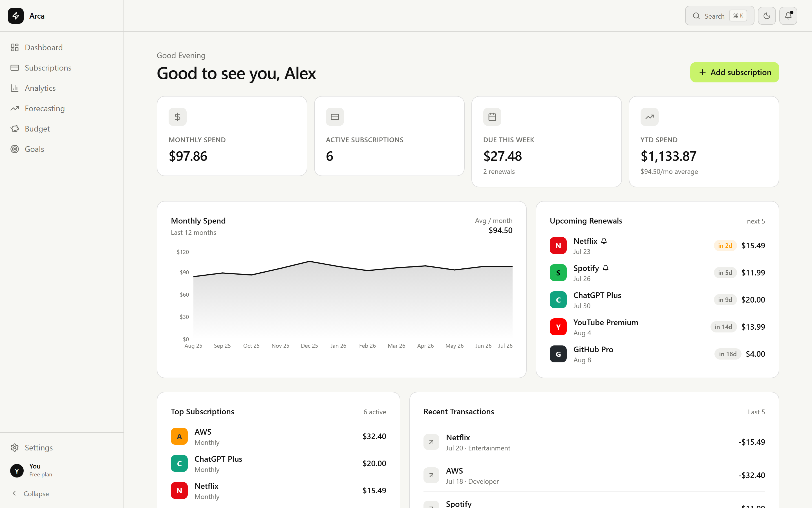Click the calendar icon on Due This Week card
The image size is (812, 508).
[x=492, y=117]
